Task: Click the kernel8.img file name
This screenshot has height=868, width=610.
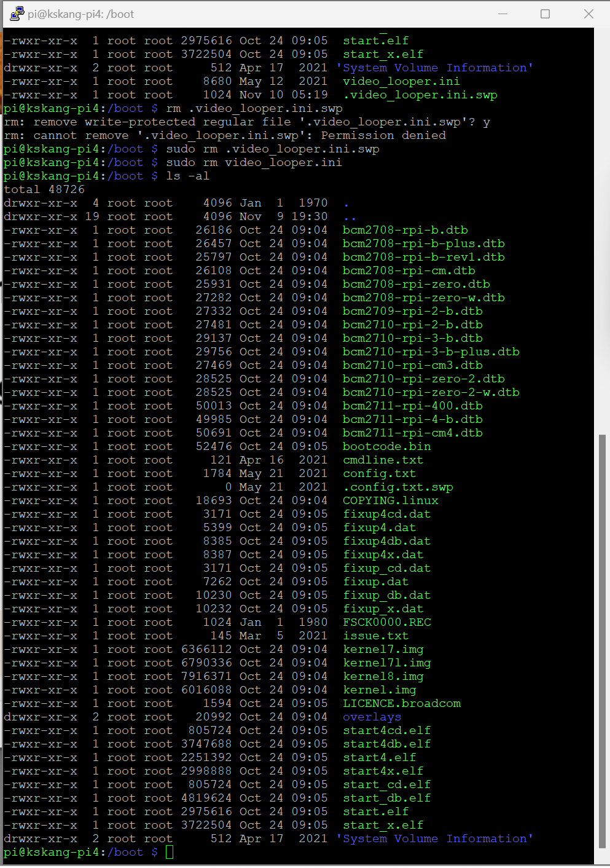Action: click(x=383, y=676)
